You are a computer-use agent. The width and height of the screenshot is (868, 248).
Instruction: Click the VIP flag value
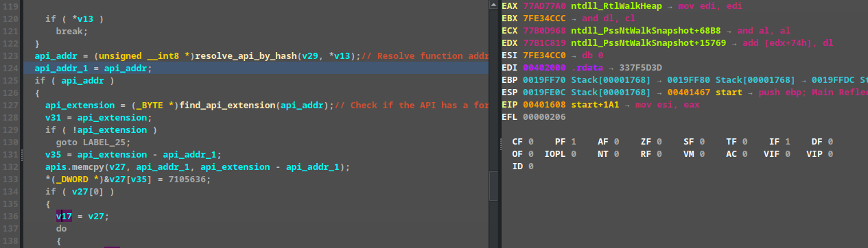coord(830,154)
